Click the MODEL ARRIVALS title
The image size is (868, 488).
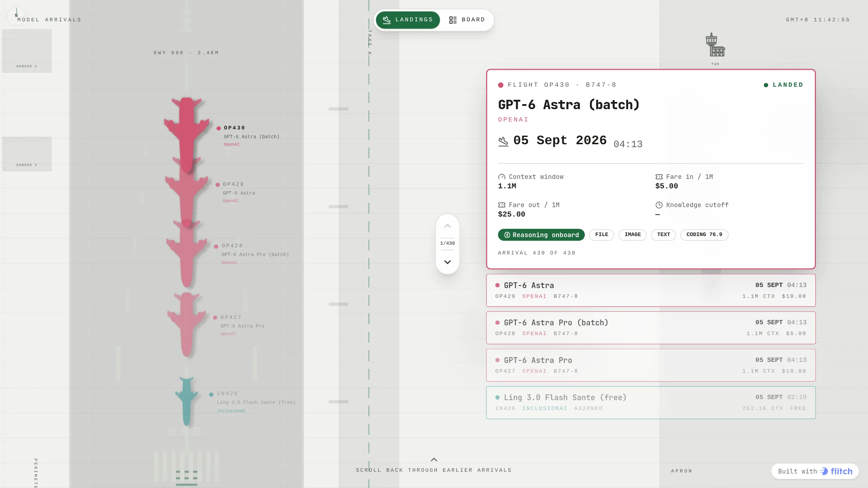click(49, 20)
